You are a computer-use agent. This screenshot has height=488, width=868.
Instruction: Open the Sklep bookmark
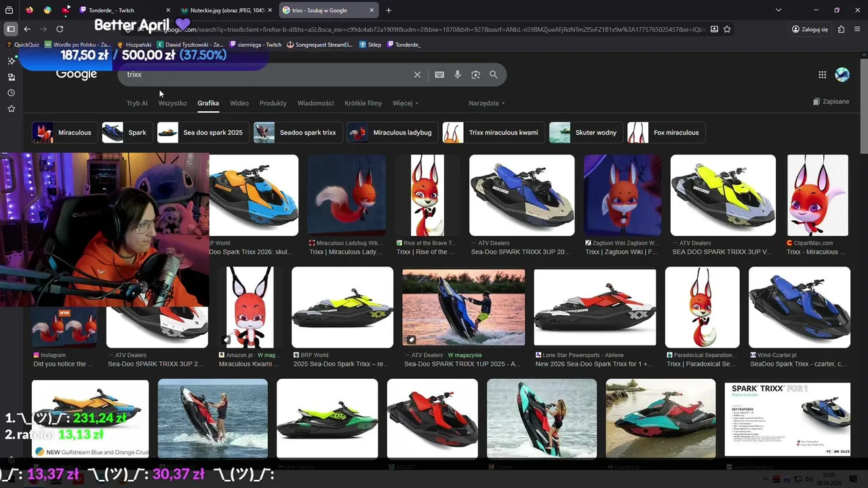370,45
